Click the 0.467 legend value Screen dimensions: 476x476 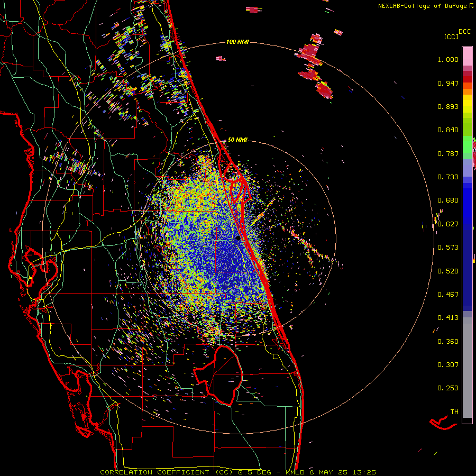tap(448, 295)
